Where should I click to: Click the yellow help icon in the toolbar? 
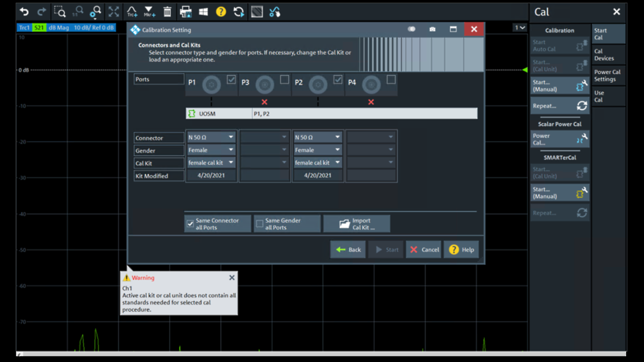[x=220, y=11]
